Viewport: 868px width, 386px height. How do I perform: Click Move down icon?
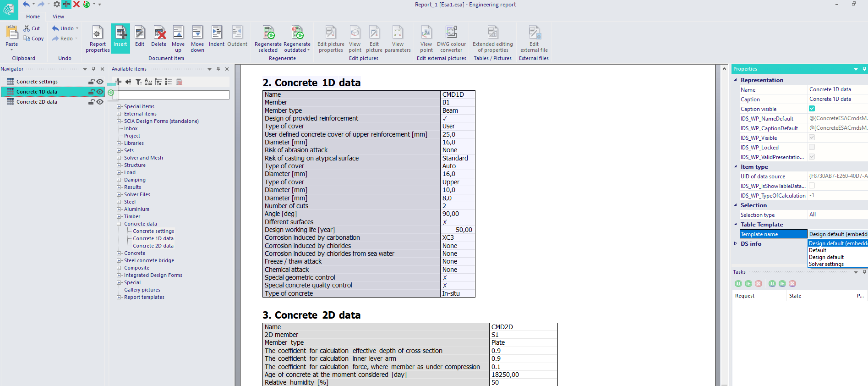(197, 33)
